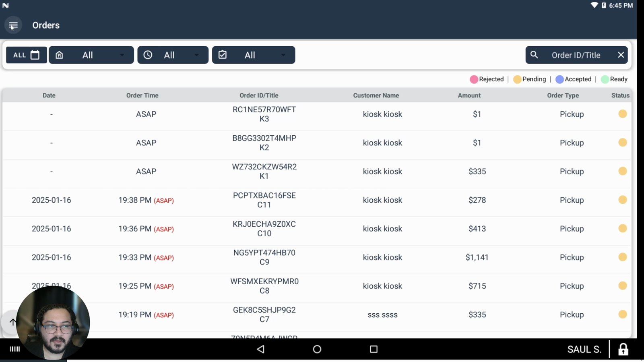Open order NG5YPT474HB70 C9
The width and height of the screenshot is (644, 362).
coord(317,257)
